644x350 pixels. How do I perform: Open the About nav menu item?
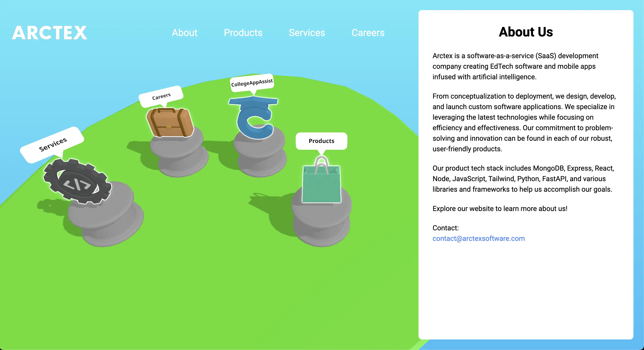(x=184, y=32)
